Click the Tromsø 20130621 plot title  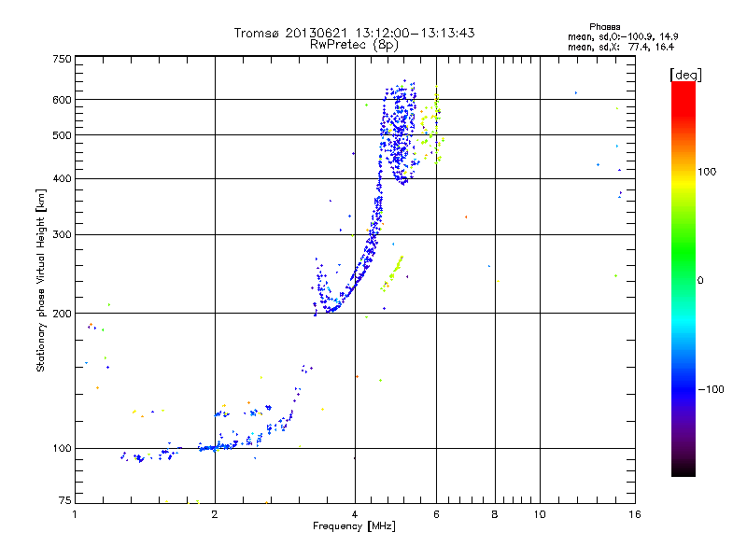(x=354, y=33)
